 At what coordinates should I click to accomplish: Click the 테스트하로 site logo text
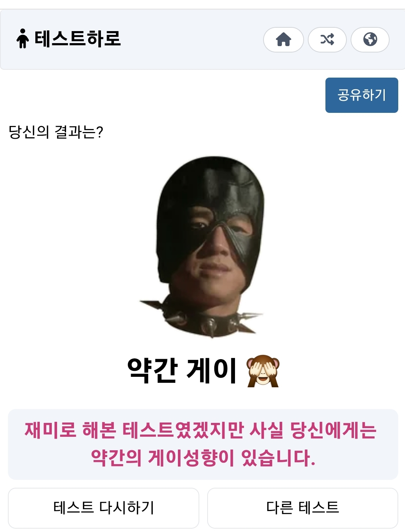point(78,39)
